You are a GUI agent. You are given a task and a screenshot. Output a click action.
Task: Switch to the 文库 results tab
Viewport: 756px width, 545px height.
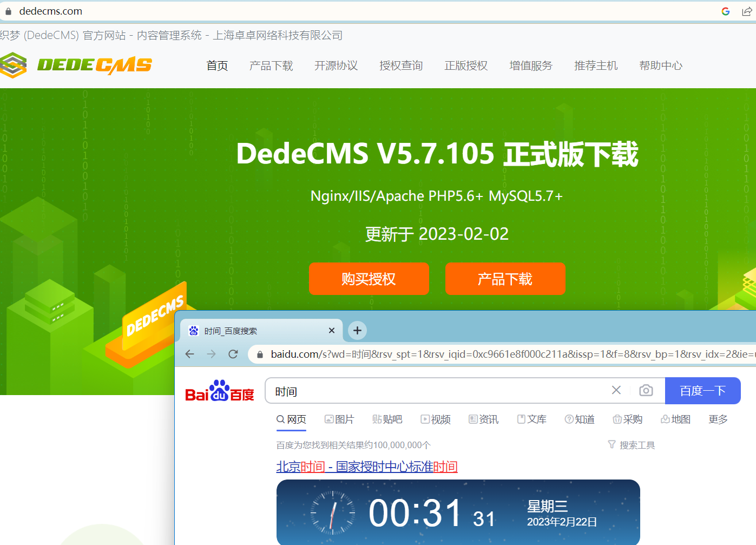532,419
